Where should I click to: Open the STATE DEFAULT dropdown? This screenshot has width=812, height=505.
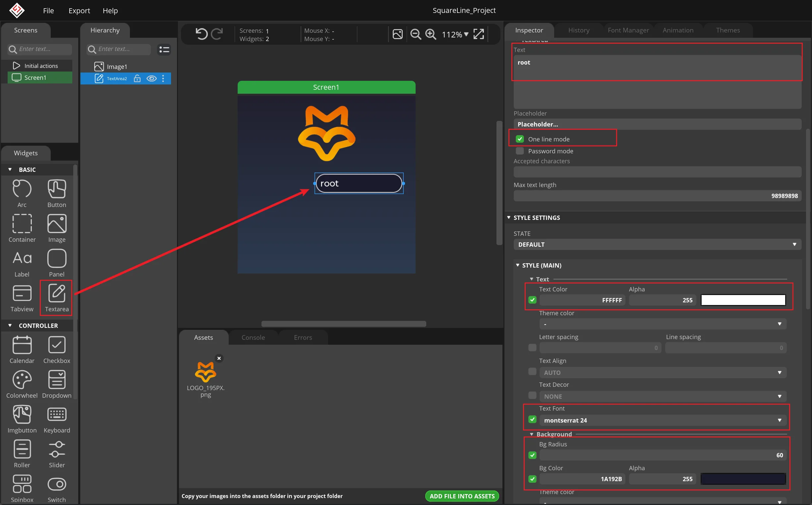coord(657,244)
